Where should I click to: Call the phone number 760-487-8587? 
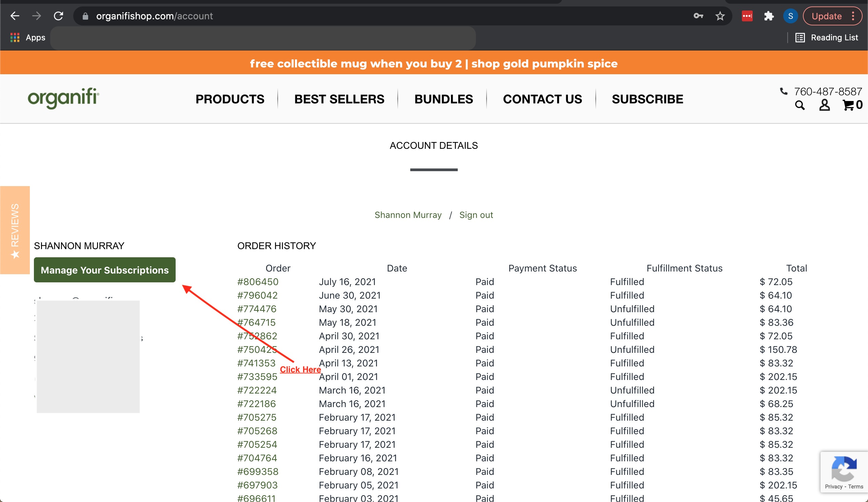[x=828, y=92]
